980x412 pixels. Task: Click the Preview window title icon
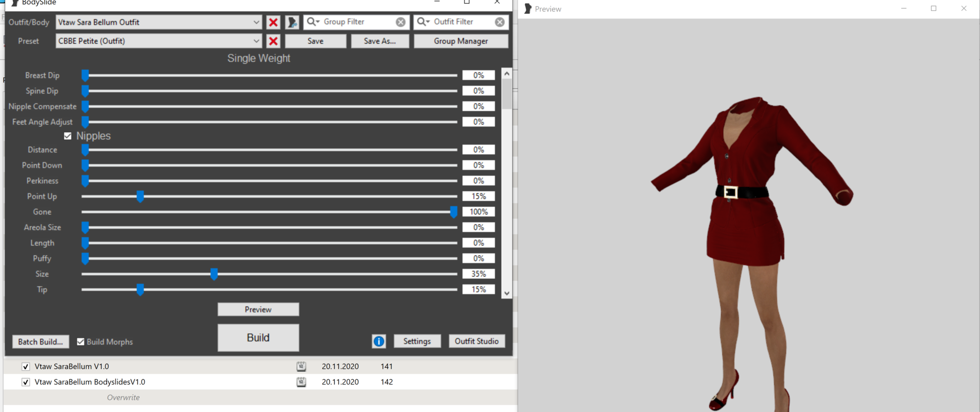pyautogui.click(x=528, y=9)
